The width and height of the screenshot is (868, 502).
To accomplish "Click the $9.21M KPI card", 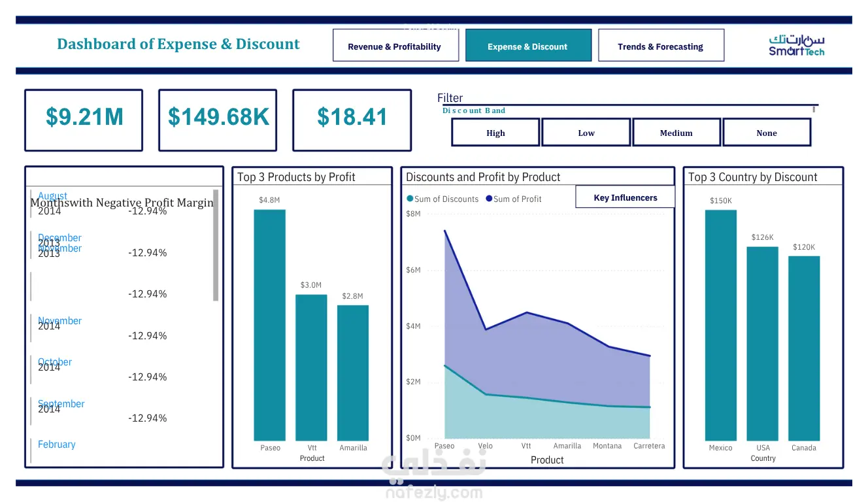I will [84, 120].
